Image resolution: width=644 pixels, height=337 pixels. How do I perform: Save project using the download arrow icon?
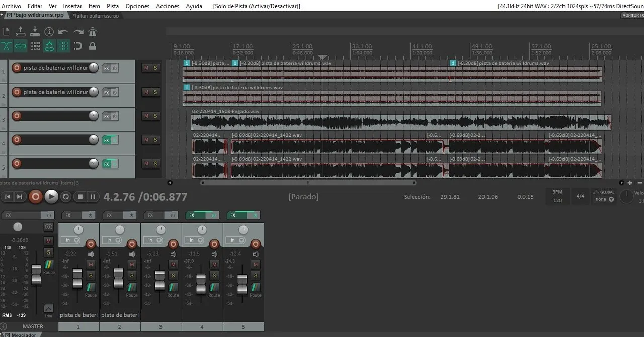tap(35, 32)
